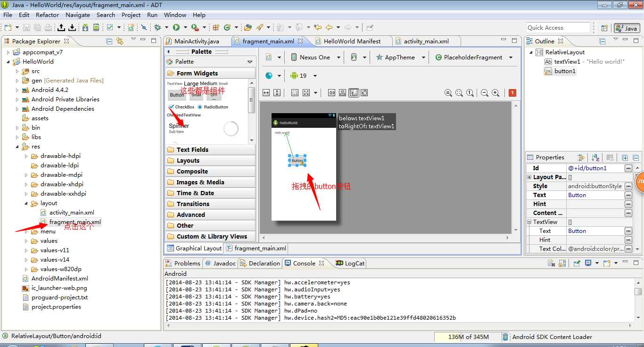Viewport: 644px width, 347px height.
Task: Click ellipsis button for Content property row
Action: click(628, 213)
